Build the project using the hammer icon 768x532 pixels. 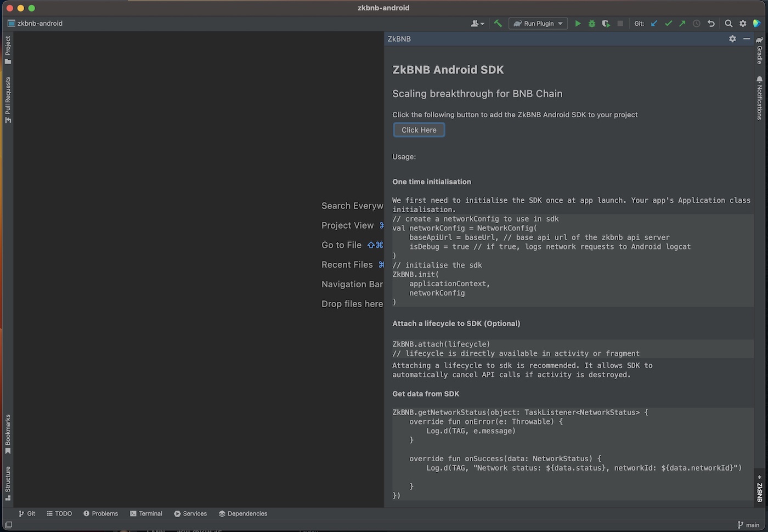point(498,23)
